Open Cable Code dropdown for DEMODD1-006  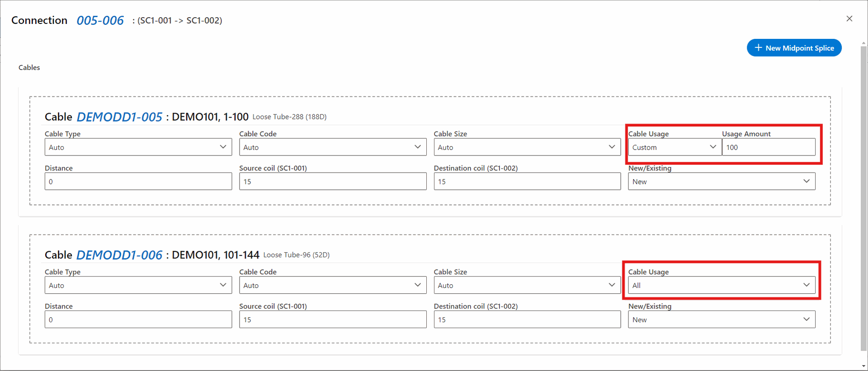point(333,285)
